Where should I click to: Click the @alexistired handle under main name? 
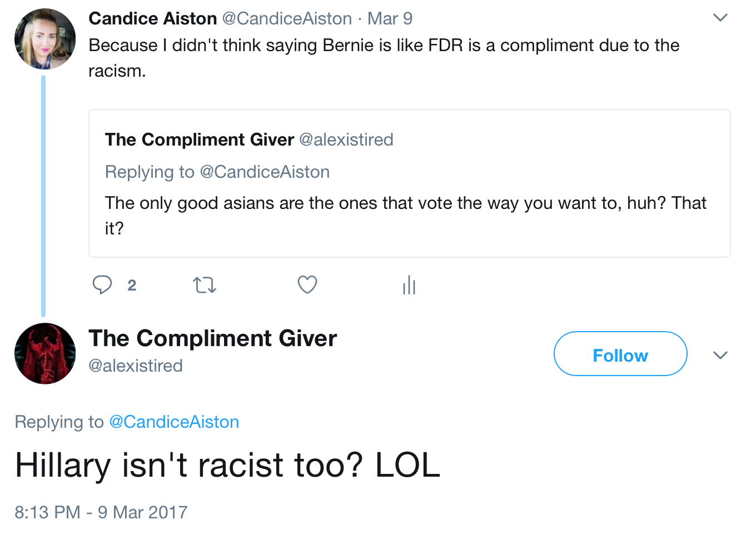tap(136, 366)
